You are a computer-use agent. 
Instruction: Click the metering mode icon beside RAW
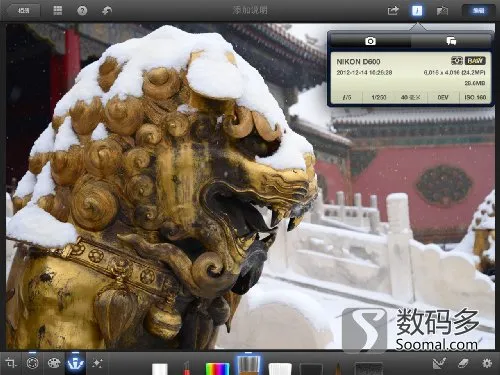click(x=457, y=61)
